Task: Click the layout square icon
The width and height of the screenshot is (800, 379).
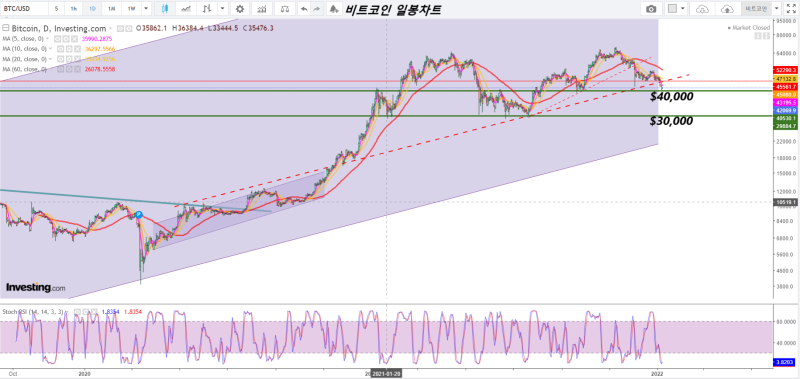Action: pyautogui.click(x=672, y=9)
